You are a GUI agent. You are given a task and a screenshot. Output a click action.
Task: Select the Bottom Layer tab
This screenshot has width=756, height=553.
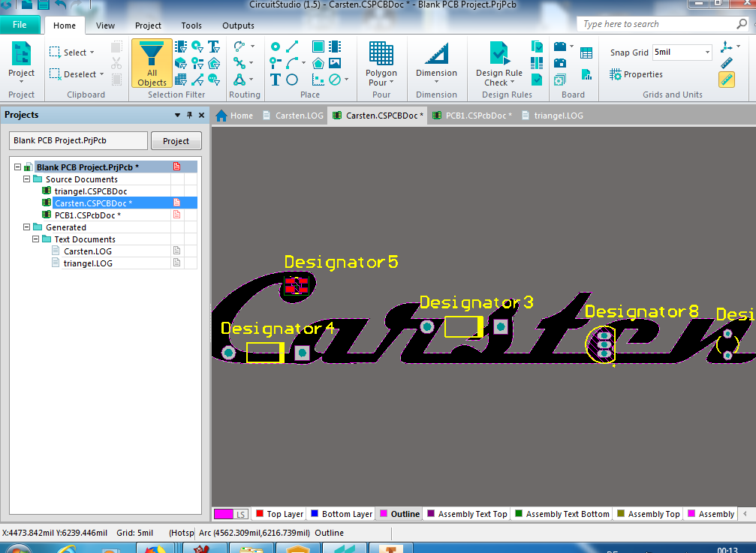point(342,514)
